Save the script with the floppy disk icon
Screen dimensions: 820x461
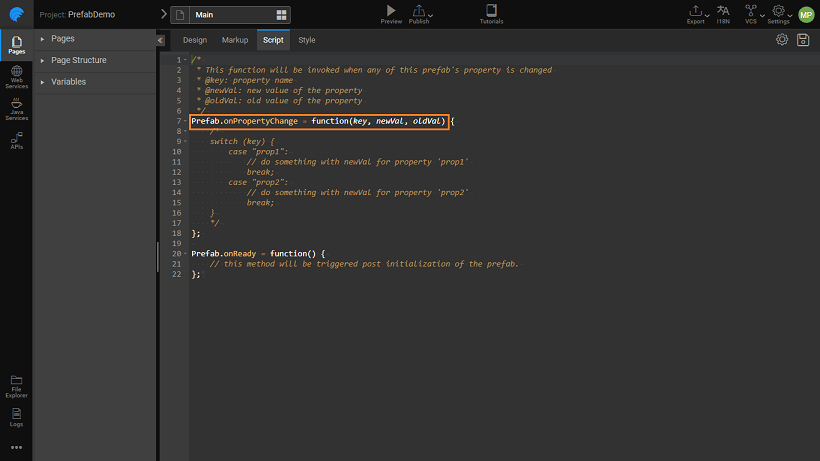(x=803, y=39)
